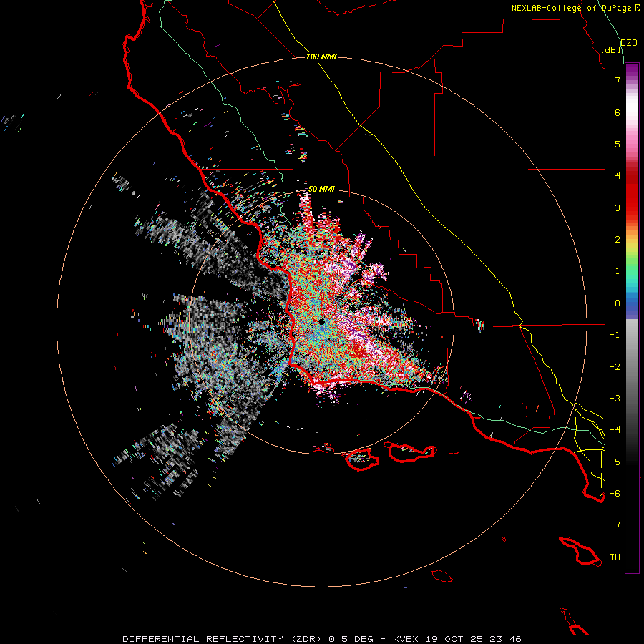Click the red segment of the color bar

pyautogui.click(x=632, y=193)
